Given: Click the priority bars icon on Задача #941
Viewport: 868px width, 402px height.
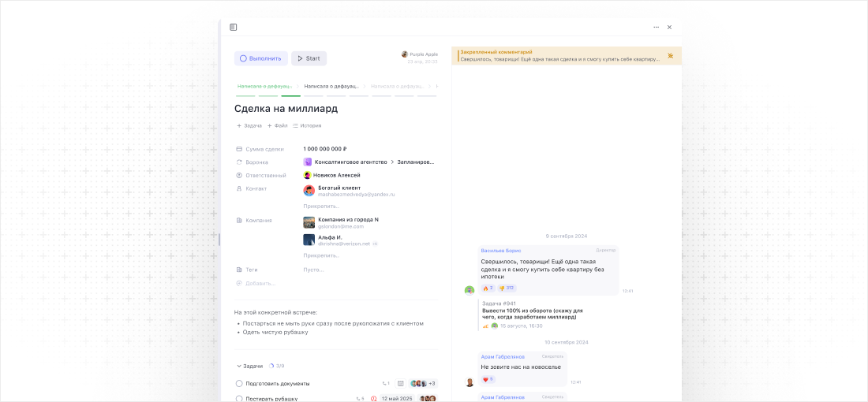Looking at the screenshot, I should [485, 326].
